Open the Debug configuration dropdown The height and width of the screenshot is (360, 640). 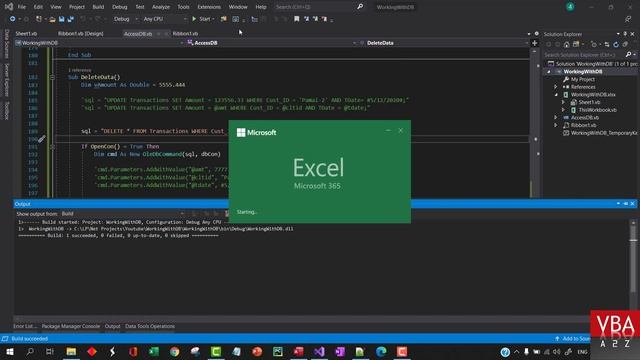(x=126, y=19)
